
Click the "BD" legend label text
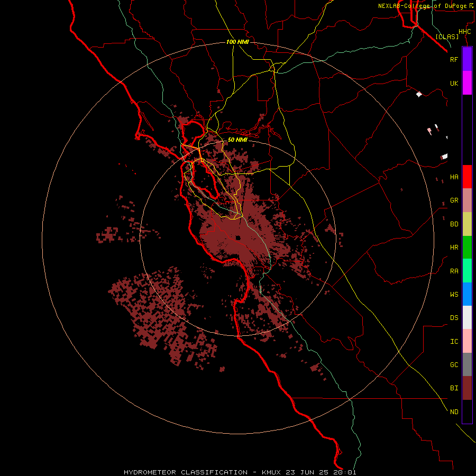[x=454, y=224]
